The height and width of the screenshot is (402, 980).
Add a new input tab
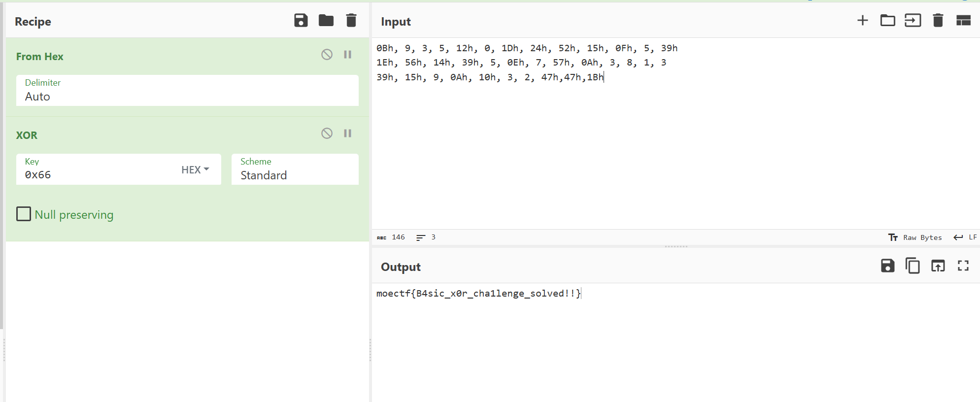pyautogui.click(x=863, y=21)
